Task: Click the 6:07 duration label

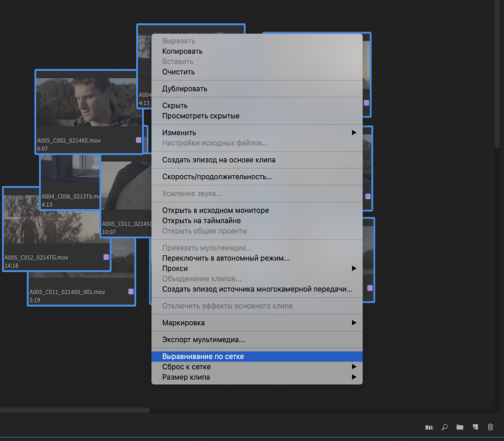Action: click(43, 149)
